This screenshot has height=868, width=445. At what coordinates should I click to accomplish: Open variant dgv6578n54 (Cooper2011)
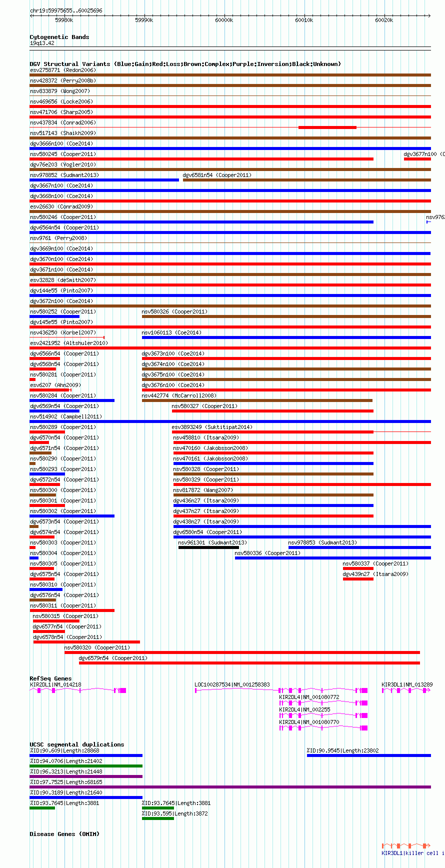click(86, 642)
